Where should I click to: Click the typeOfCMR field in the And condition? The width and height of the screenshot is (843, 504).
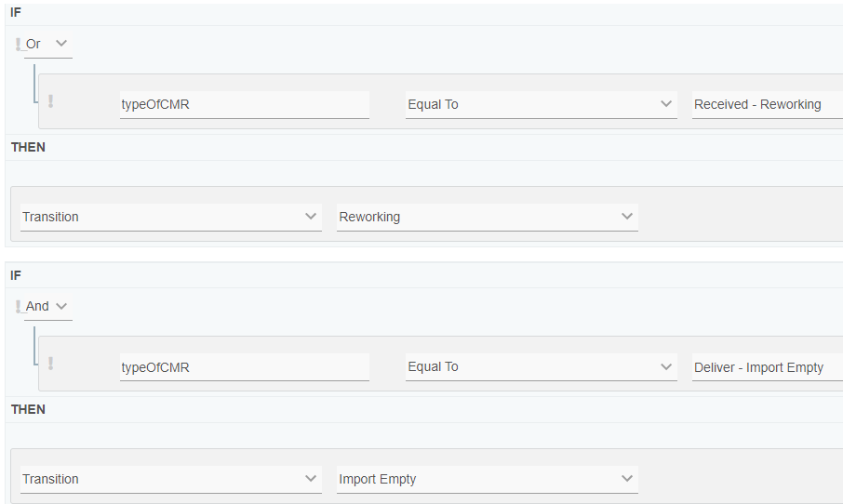click(244, 367)
